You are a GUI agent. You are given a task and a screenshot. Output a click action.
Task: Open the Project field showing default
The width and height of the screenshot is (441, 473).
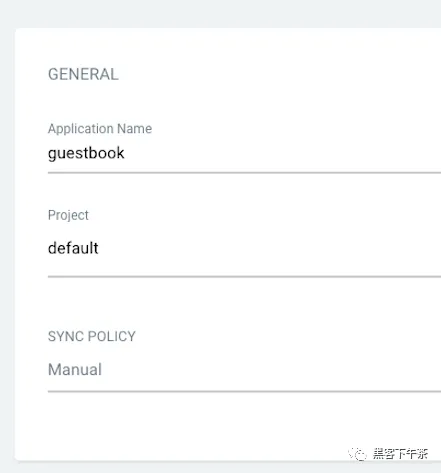coord(244,248)
